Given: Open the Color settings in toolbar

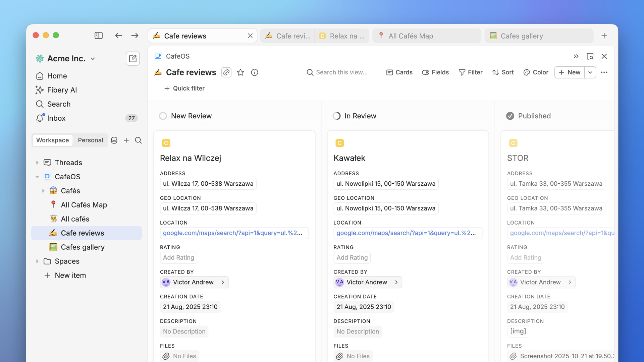Looking at the screenshot, I should tap(536, 72).
